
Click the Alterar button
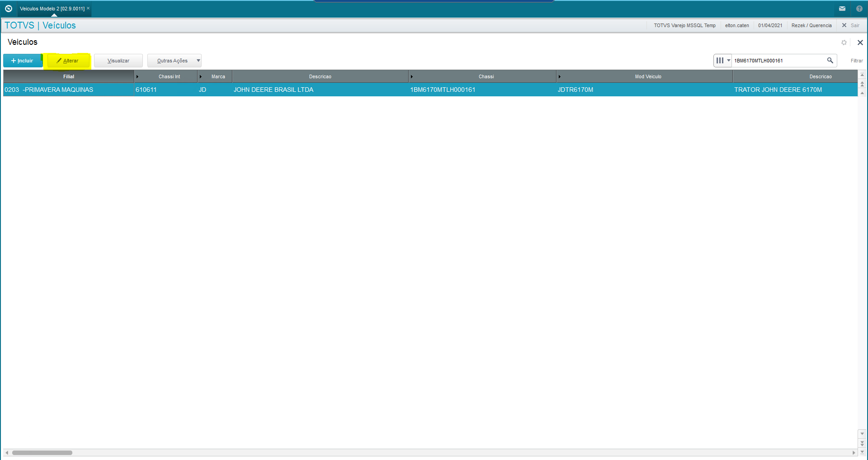(x=68, y=61)
